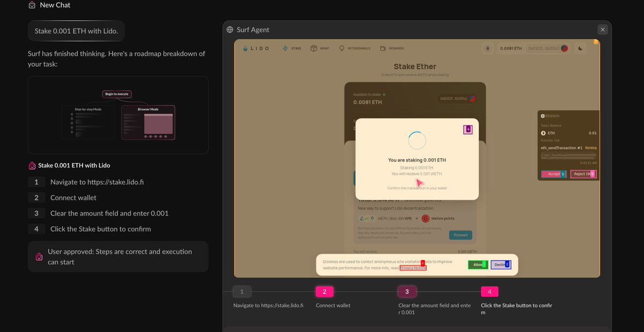The height and width of the screenshot is (332, 644).
Task: Click the ETH token icon in wallet panel
Action: point(543,133)
